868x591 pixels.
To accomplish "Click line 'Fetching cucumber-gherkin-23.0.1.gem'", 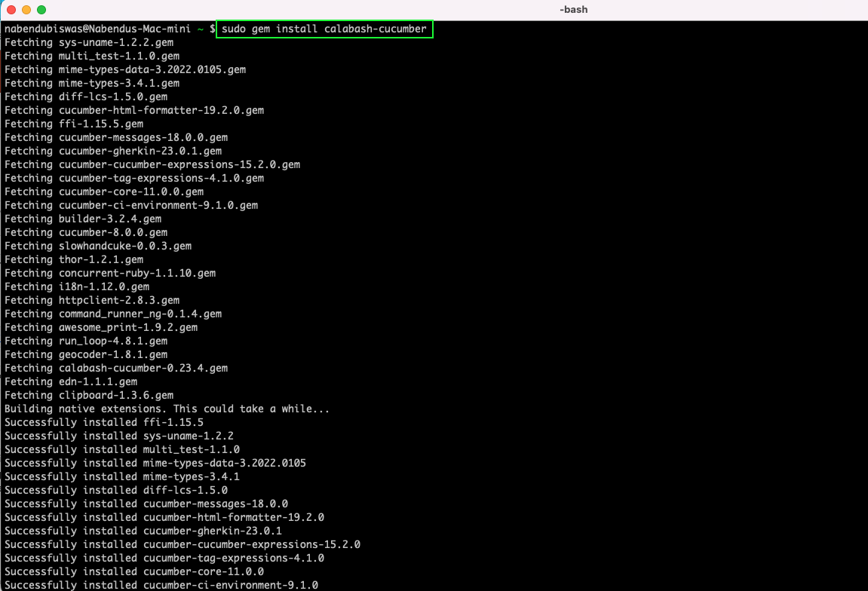I will 113,151.
